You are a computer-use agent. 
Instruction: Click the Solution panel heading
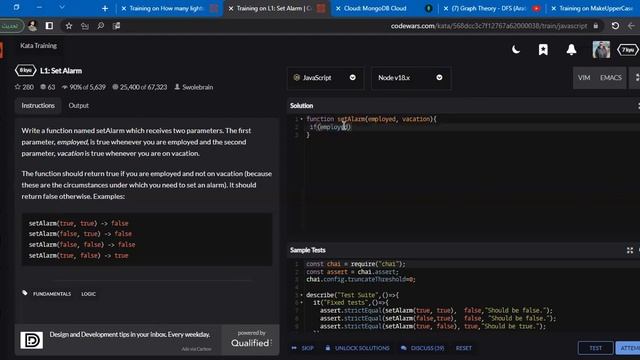[x=302, y=106]
